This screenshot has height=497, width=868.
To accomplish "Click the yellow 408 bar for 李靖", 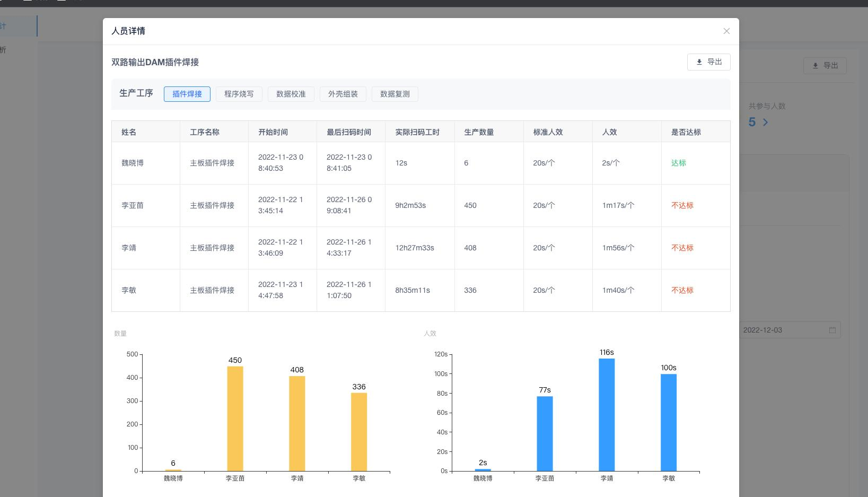I will tap(297, 423).
